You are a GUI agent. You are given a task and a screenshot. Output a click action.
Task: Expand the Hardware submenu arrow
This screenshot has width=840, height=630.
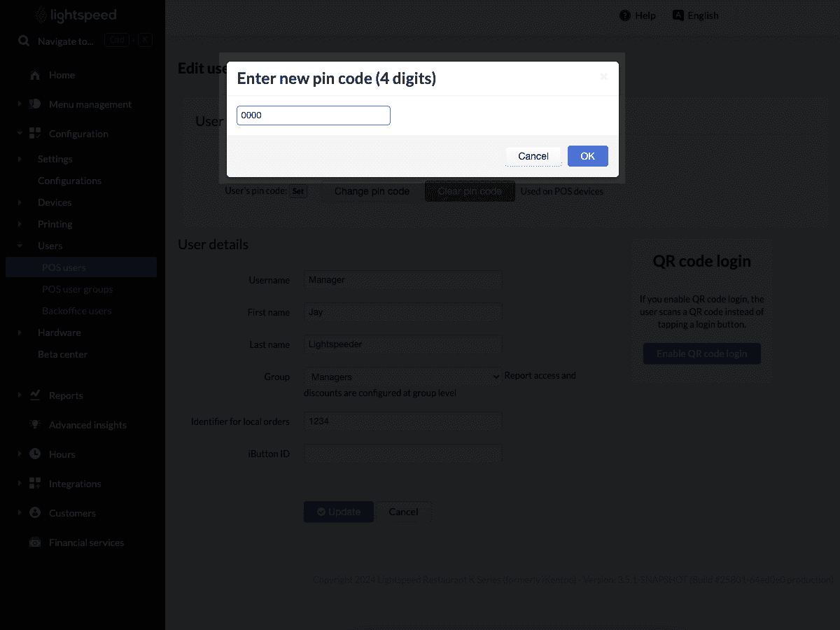pos(20,332)
